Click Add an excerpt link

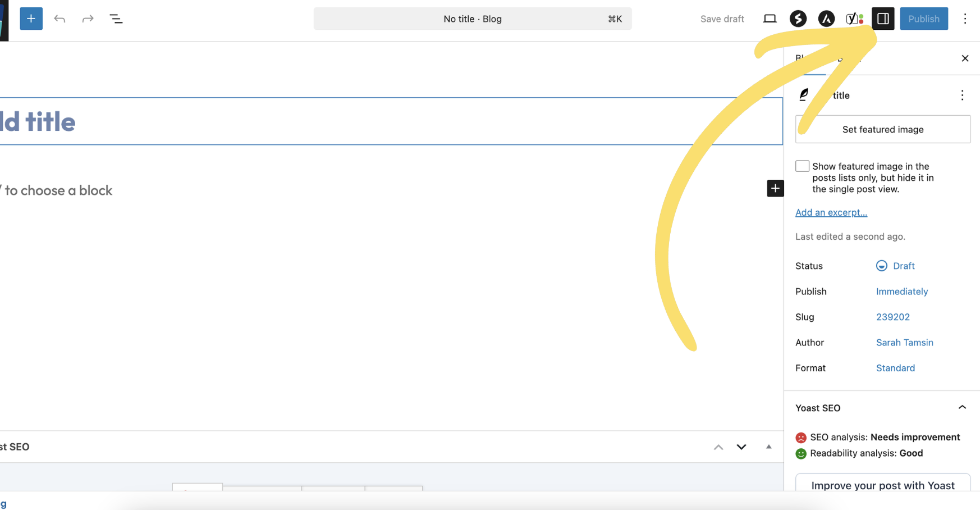831,212
